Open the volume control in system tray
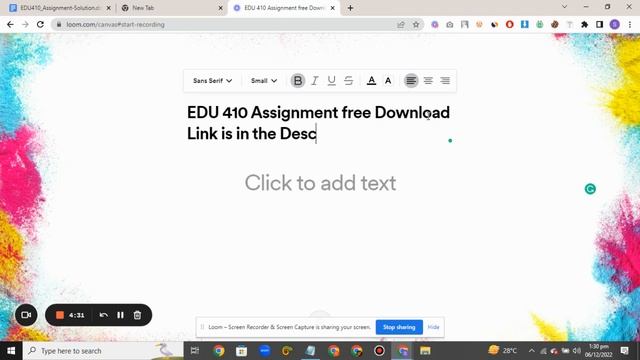This screenshot has height=360, width=640. tap(576, 351)
